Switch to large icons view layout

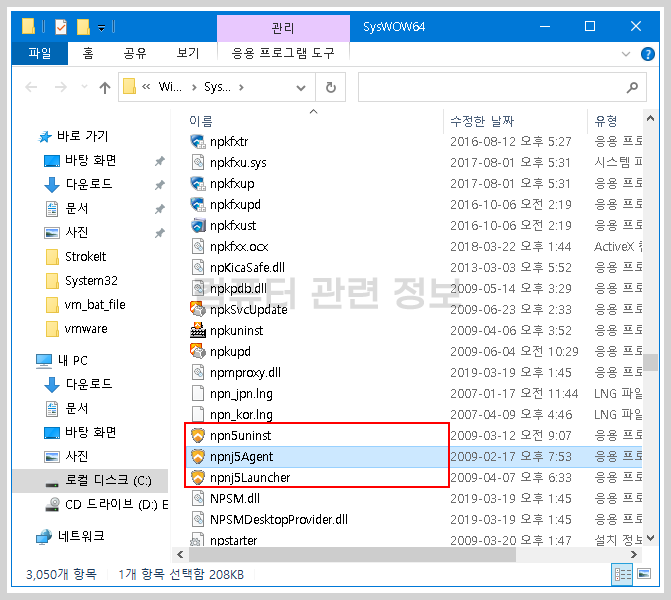(x=644, y=573)
